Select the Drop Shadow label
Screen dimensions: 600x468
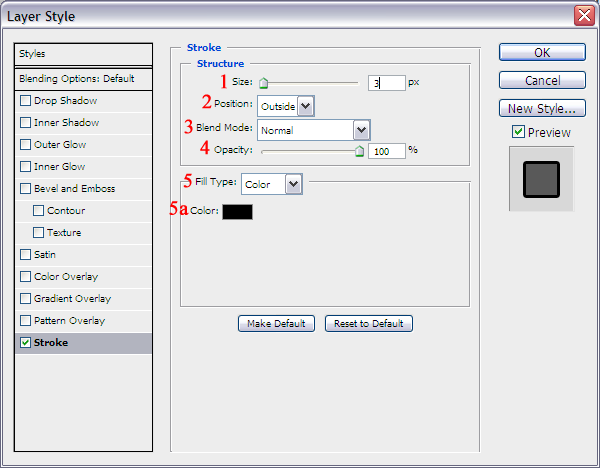65,101
